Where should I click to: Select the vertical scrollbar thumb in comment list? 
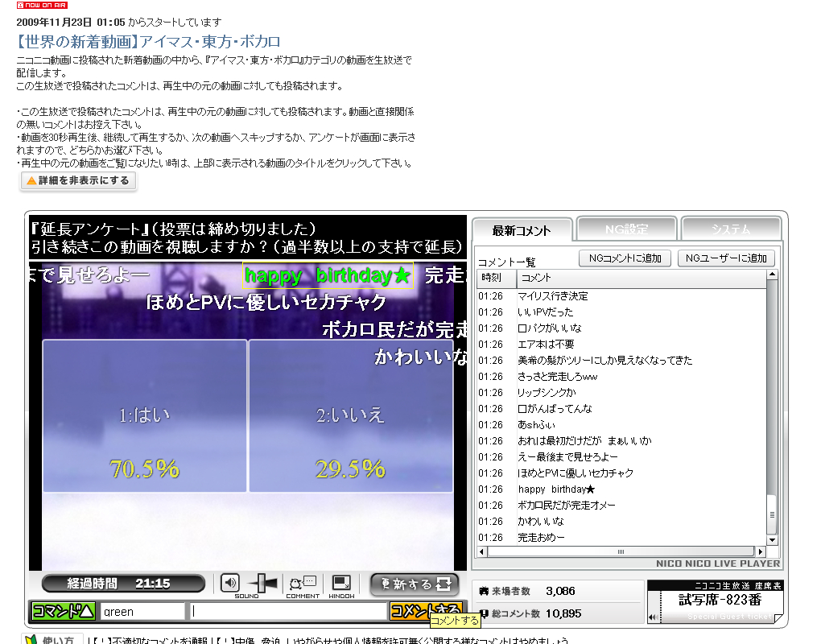(x=773, y=514)
